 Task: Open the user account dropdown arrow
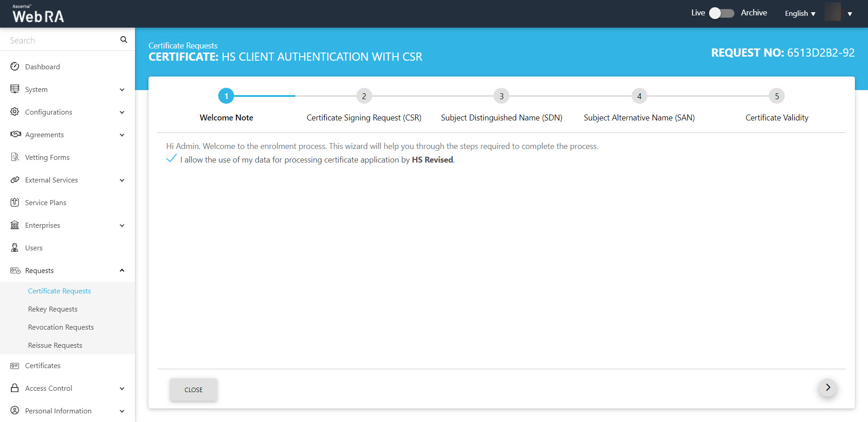pos(850,14)
